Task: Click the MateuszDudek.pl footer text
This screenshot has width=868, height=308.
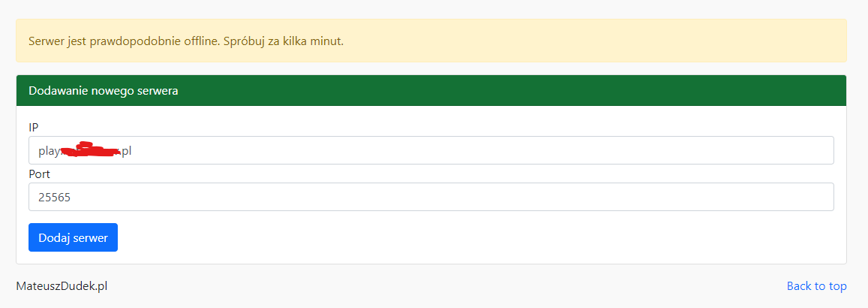Action: click(67, 285)
